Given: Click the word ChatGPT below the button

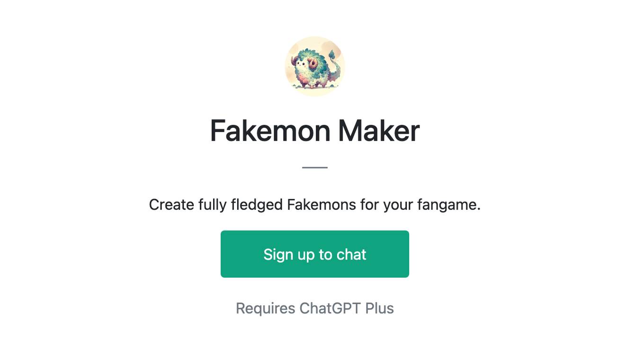Looking at the screenshot, I should 330,308.
